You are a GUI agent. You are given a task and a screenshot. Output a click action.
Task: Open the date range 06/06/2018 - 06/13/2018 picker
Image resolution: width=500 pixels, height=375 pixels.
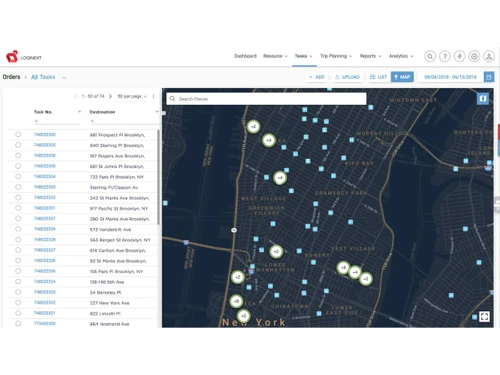[x=450, y=77]
